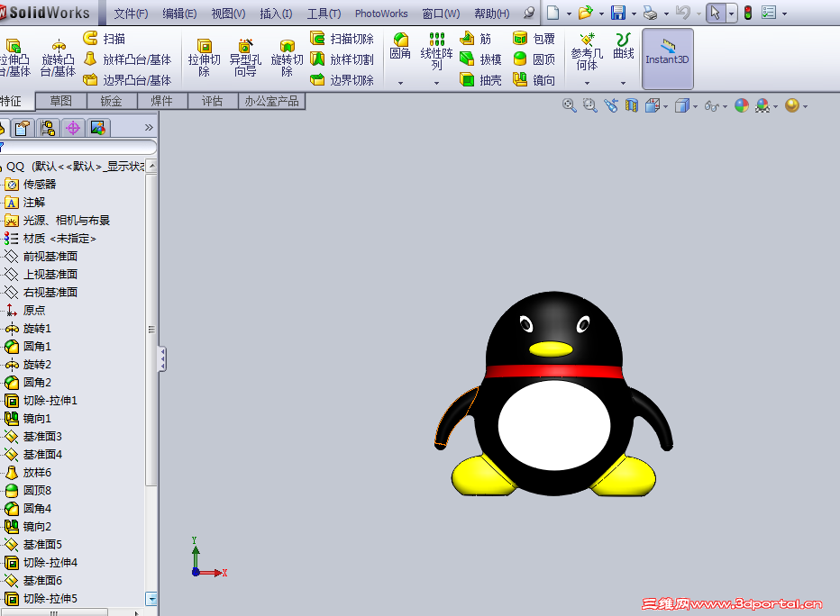This screenshot has width=840, height=616.
Task: Select the 扫描 sweep boss tool
Action: click(105, 39)
